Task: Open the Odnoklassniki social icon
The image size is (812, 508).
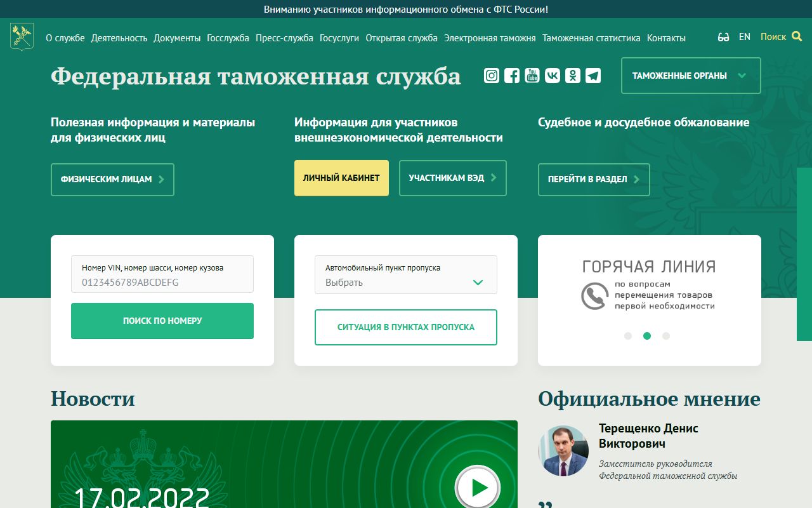Action: (573, 76)
